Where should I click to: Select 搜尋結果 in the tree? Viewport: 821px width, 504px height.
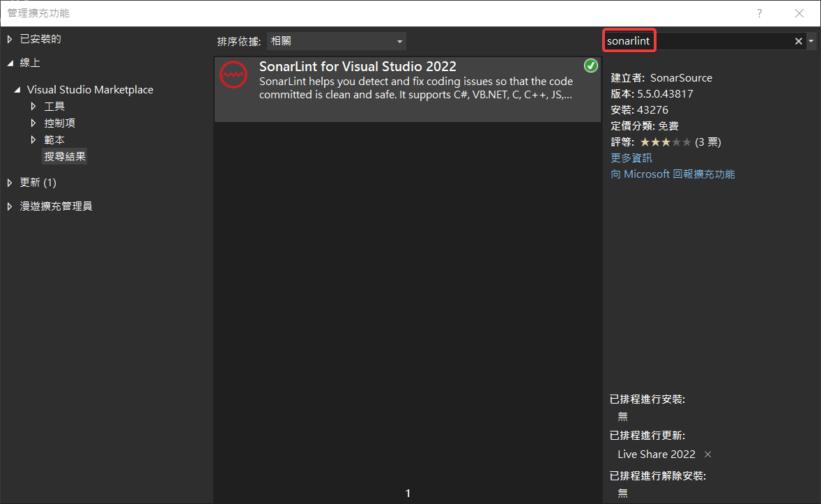coord(65,157)
